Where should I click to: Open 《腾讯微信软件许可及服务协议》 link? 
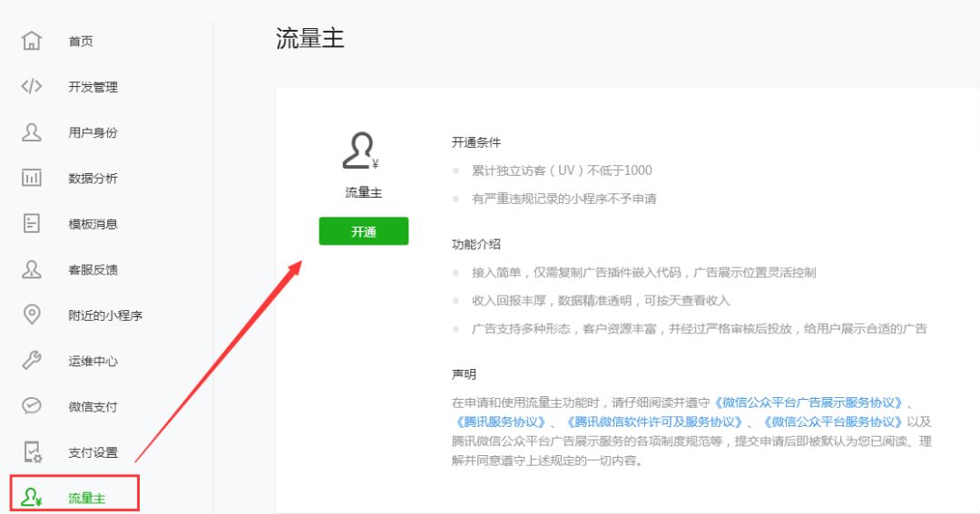[x=654, y=422]
